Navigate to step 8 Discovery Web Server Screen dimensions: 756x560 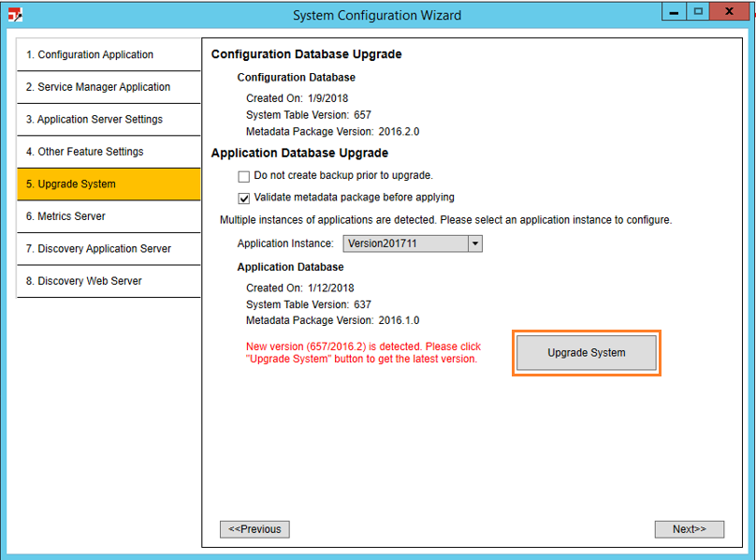tap(109, 281)
